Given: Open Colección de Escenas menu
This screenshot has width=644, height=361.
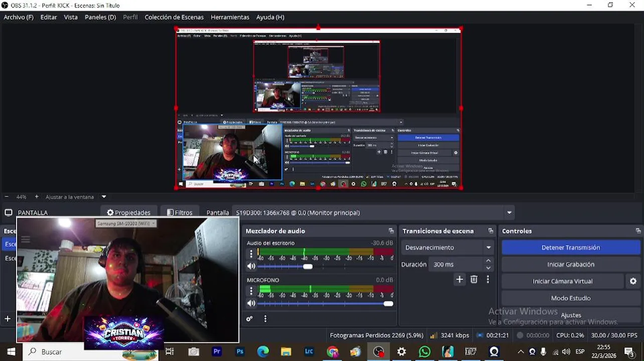Looking at the screenshot, I should click(x=174, y=17).
